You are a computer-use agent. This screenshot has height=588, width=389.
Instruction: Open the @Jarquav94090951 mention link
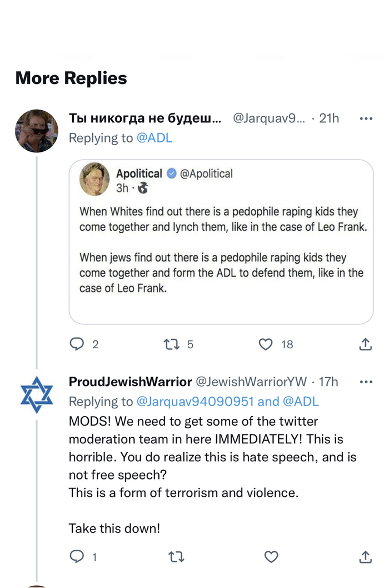tap(195, 401)
